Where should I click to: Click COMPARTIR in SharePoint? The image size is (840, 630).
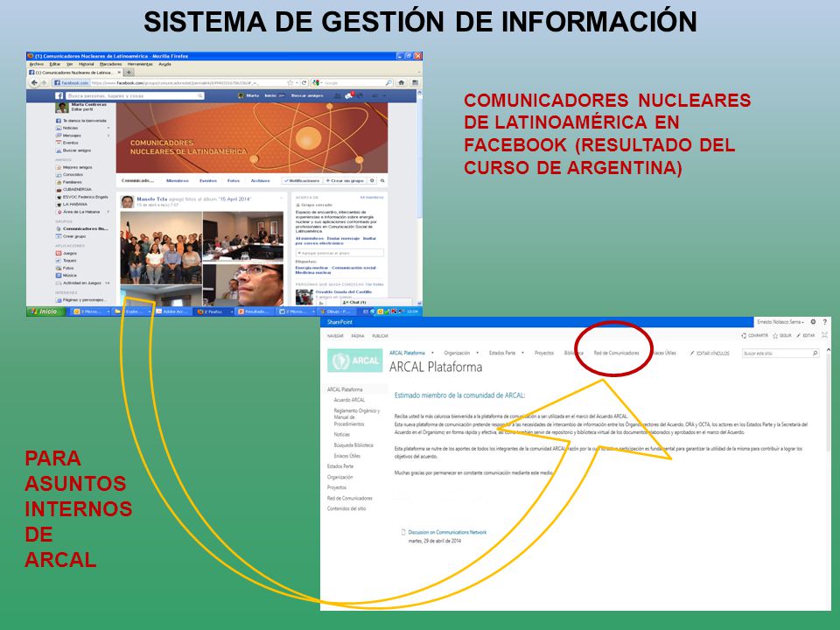(x=755, y=335)
